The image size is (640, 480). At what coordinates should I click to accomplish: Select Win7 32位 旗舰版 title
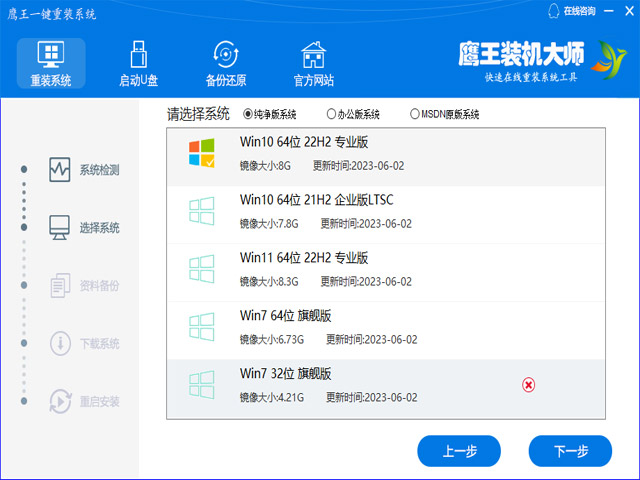(x=286, y=374)
